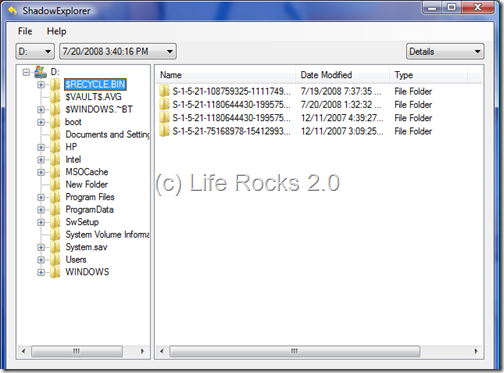Open the Details view mode dropdown
The image size is (504, 373).
pyautogui.click(x=445, y=51)
